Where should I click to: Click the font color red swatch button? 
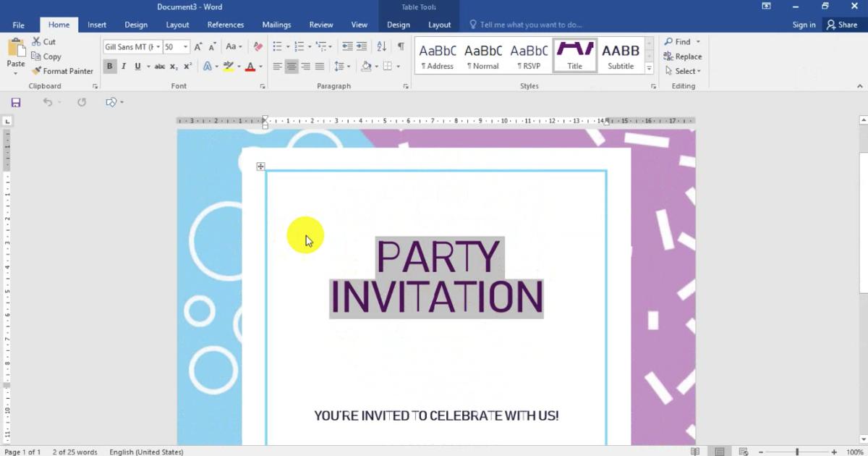[x=250, y=67]
